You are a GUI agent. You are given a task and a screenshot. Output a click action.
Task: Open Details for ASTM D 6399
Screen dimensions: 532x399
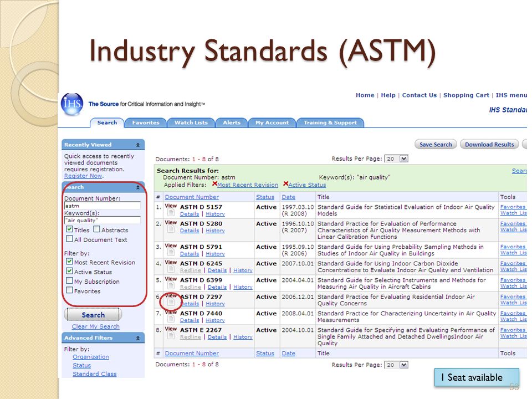tap(217, 287)
